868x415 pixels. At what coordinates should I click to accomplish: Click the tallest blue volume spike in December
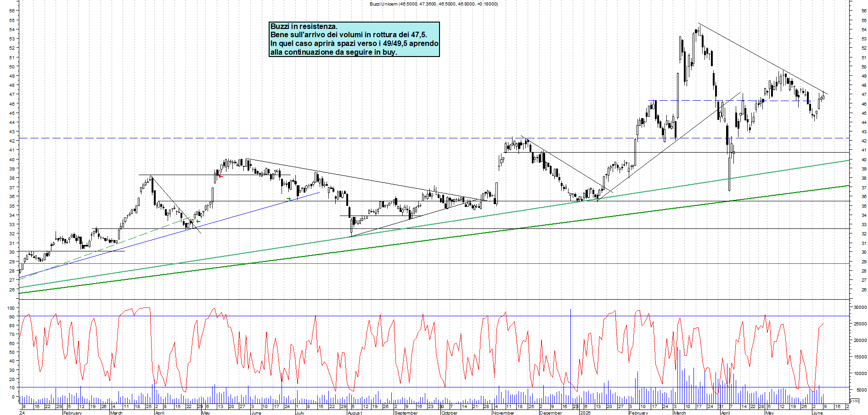pyautogui.click(x=570, y=355)
